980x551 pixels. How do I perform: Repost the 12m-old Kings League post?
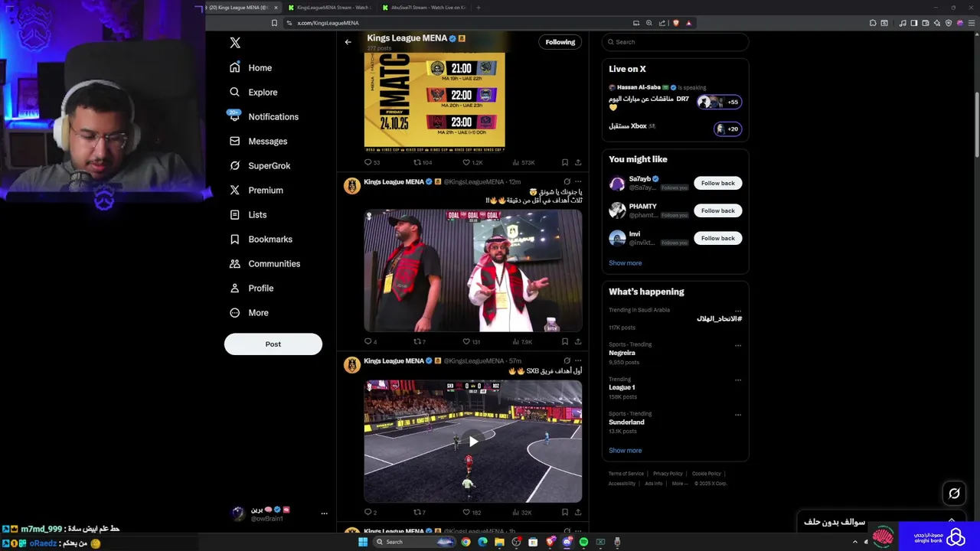(x=418, y=341)
